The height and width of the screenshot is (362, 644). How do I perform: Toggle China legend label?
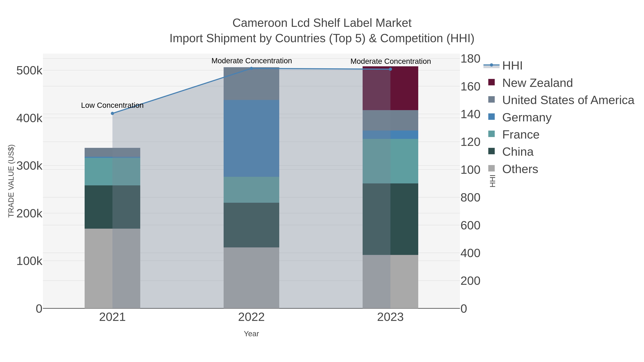pyautogui.click(x=518, y=152)
